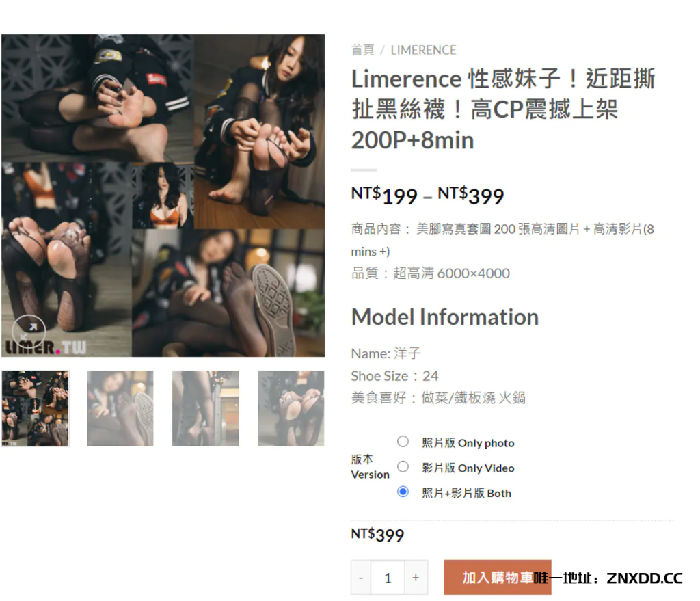Click the NT$399 selected variation price
700x601 pixels.
click(x=377, y=535)
